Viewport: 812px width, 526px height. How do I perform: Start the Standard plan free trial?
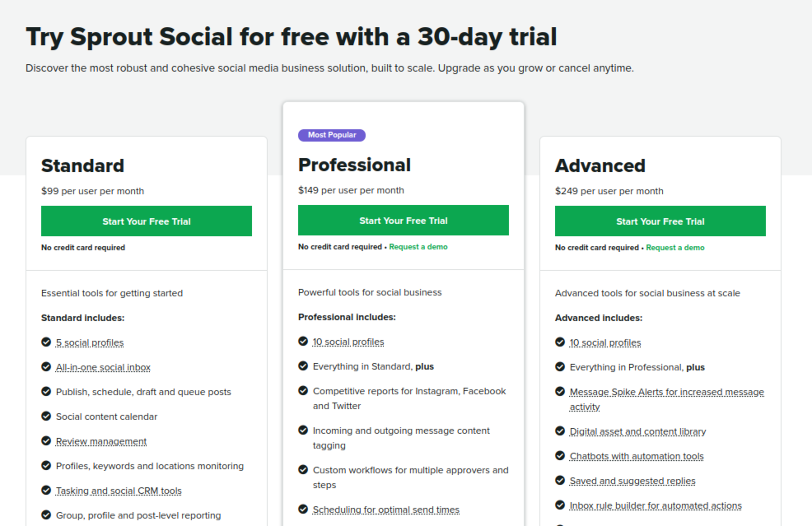[x=146, y=221]
